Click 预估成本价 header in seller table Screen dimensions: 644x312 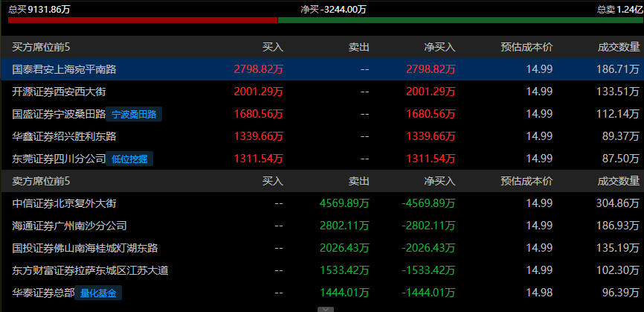[527, 180]
